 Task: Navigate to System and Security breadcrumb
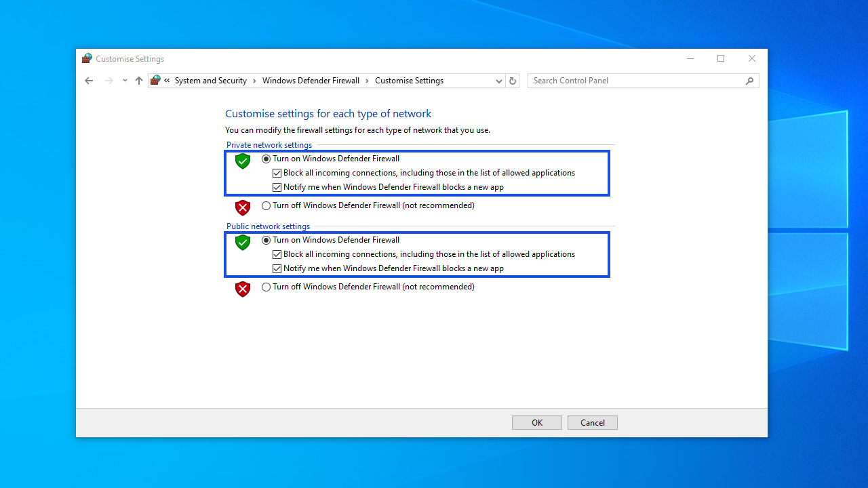pos(211,81)
